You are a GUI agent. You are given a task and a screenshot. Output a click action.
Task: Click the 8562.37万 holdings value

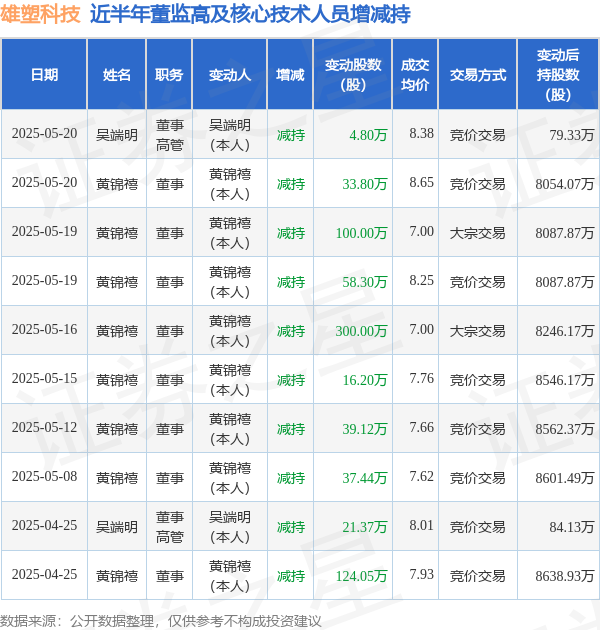(x=565, y=429)
